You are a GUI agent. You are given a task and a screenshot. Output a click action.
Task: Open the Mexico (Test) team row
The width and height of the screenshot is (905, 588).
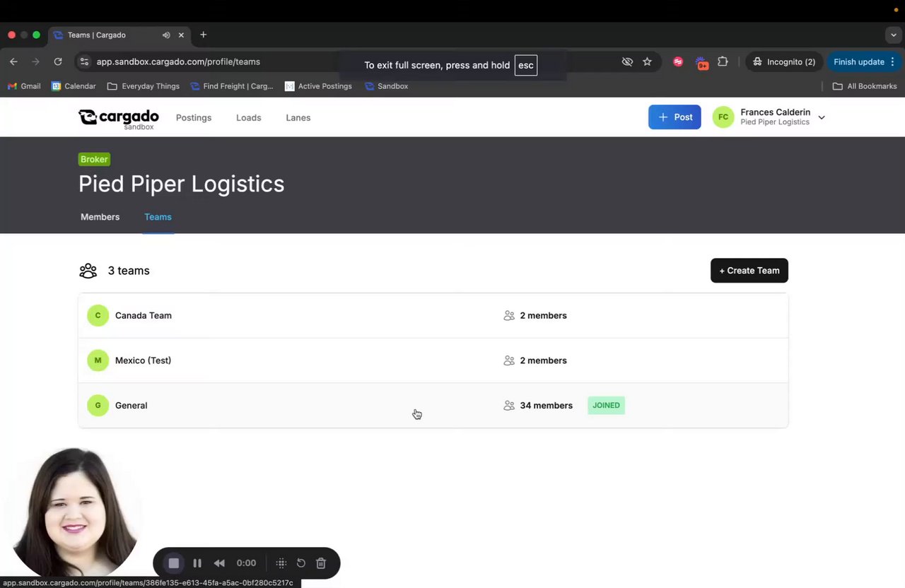point(433,360)
